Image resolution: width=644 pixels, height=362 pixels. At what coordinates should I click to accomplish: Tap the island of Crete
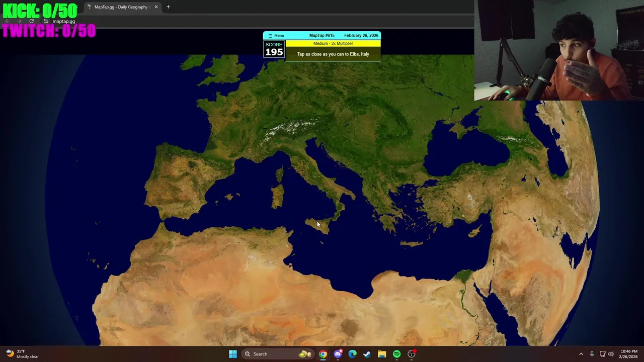pyautogui.click(x=412, y=243)
